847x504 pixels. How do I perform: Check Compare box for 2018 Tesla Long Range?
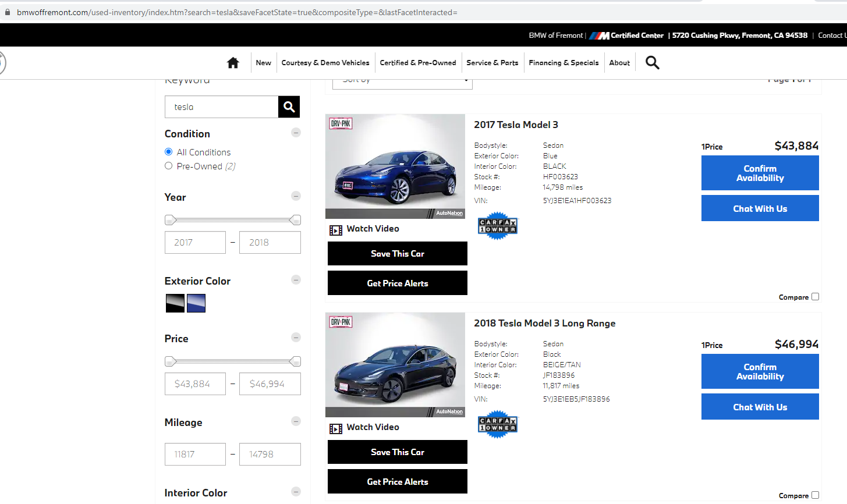coord(815,495)
